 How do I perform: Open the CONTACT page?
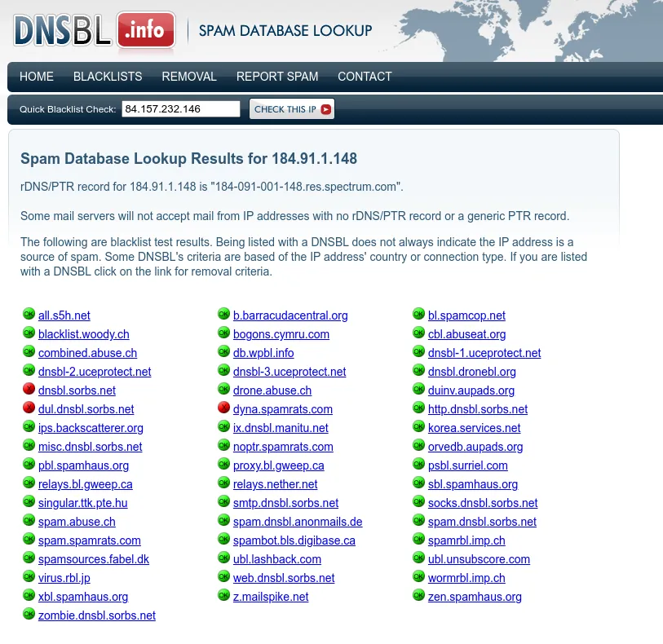(x=365, y=77)
